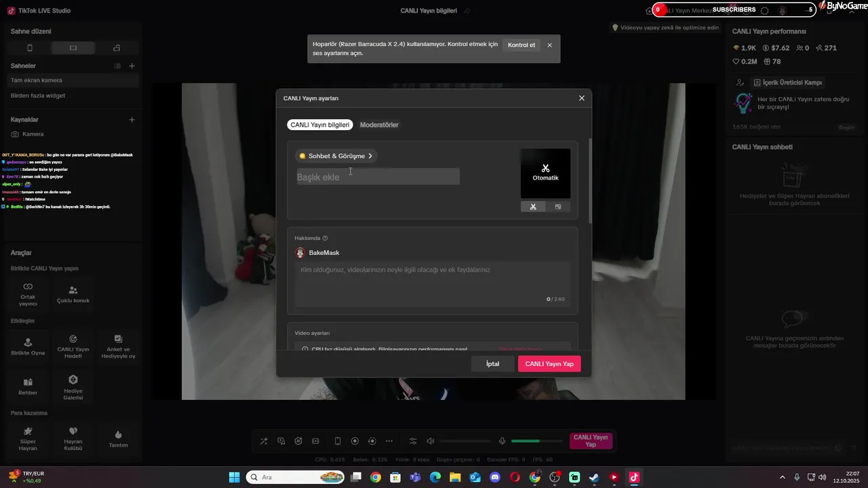The height and width of the screenshot is (488, 868).
Task: Click the Başlık ekle title field
Action: (x=378, y=177)
